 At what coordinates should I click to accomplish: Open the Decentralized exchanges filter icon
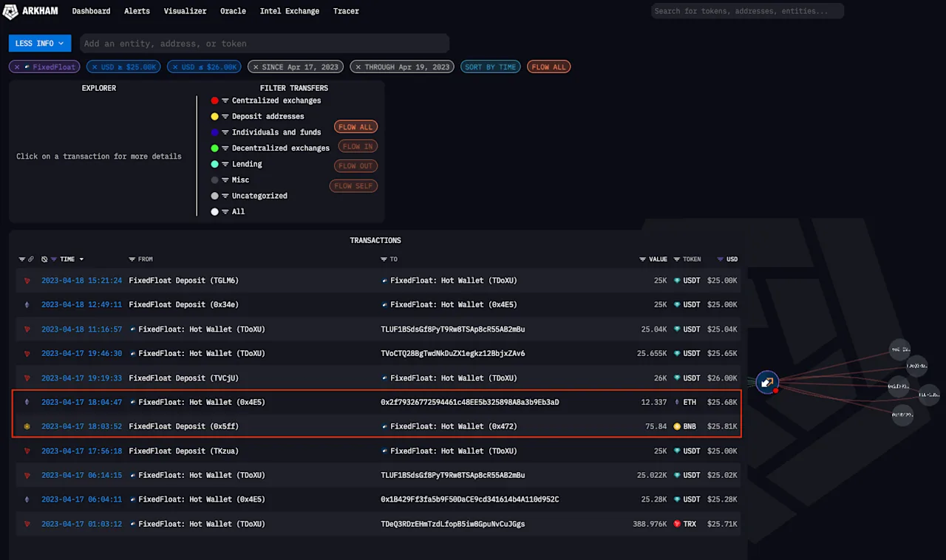click(225, 148)
